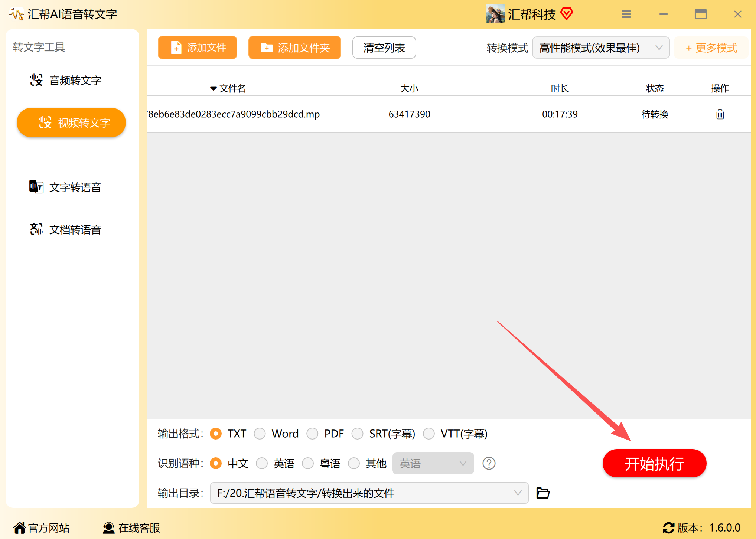Choose 英语 recognition language

[x=262, y=463]
